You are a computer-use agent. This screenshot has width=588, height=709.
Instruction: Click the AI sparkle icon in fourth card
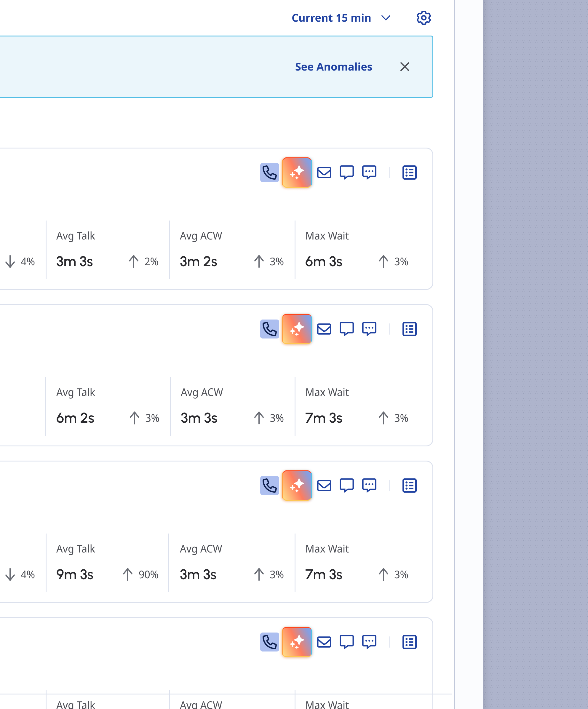pyautogui.click(x=297, y=642)
